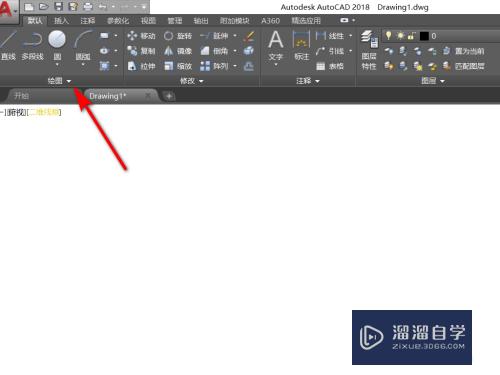Open 图层特性 layer properties manager
This screenshot has width=500, height=375.
point(369,50)
